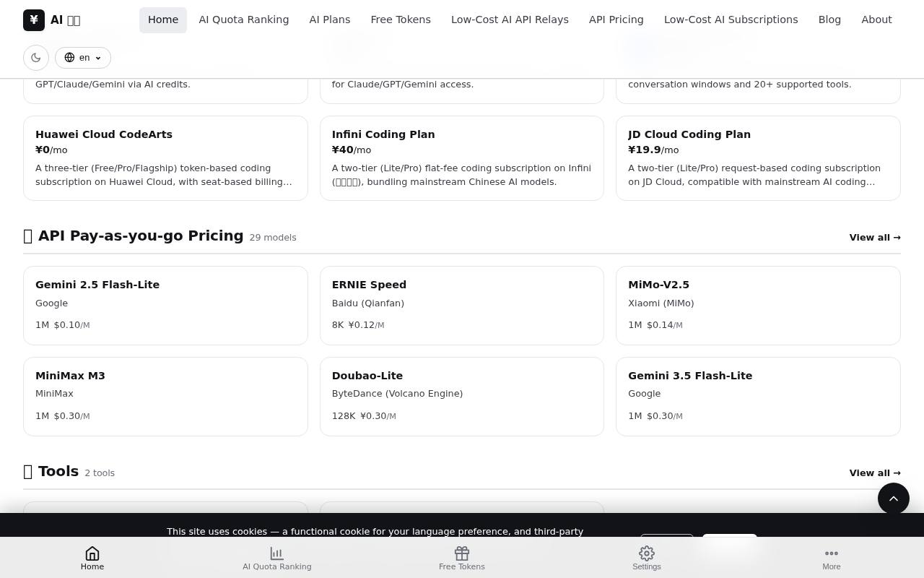Screen dimensions: 924x578
Task: Open the MiniMax M3 pricing card
Action: tap(165, 397)
